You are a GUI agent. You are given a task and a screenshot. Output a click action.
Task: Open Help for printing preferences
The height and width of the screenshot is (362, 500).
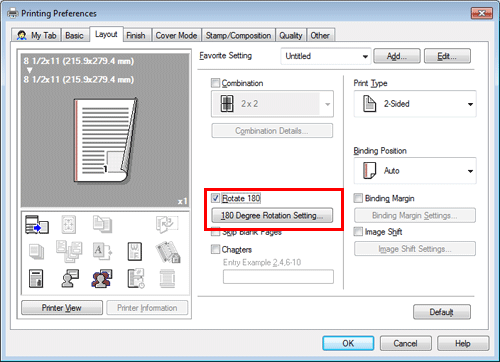tap(463, 343)
